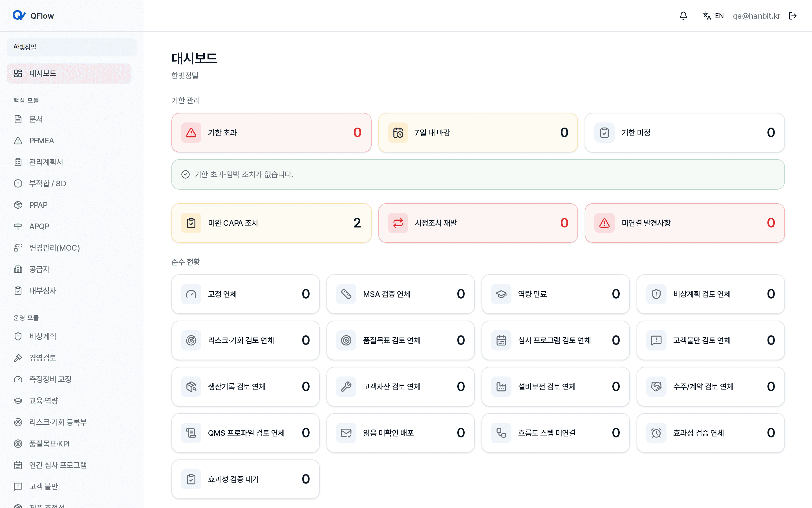Go to 관리계획서 in the sidebar
Viewport: 812px width, 508px height.
point(69,162)
